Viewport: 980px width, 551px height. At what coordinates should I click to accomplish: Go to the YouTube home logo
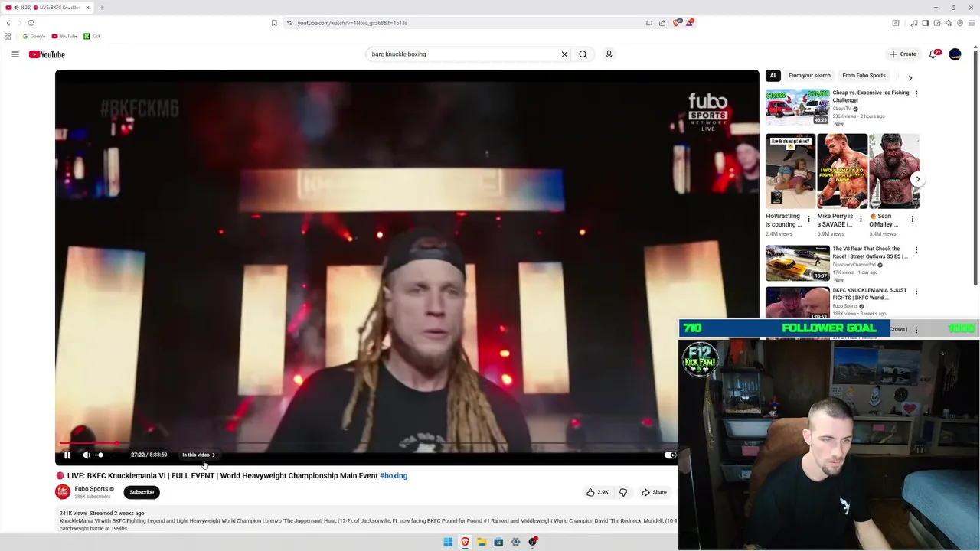point(47,54)
